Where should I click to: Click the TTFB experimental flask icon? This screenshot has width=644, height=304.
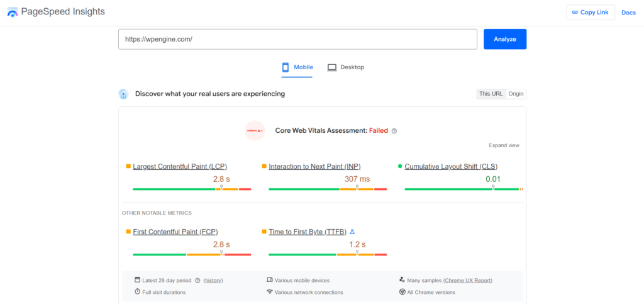tap(352, 232)
